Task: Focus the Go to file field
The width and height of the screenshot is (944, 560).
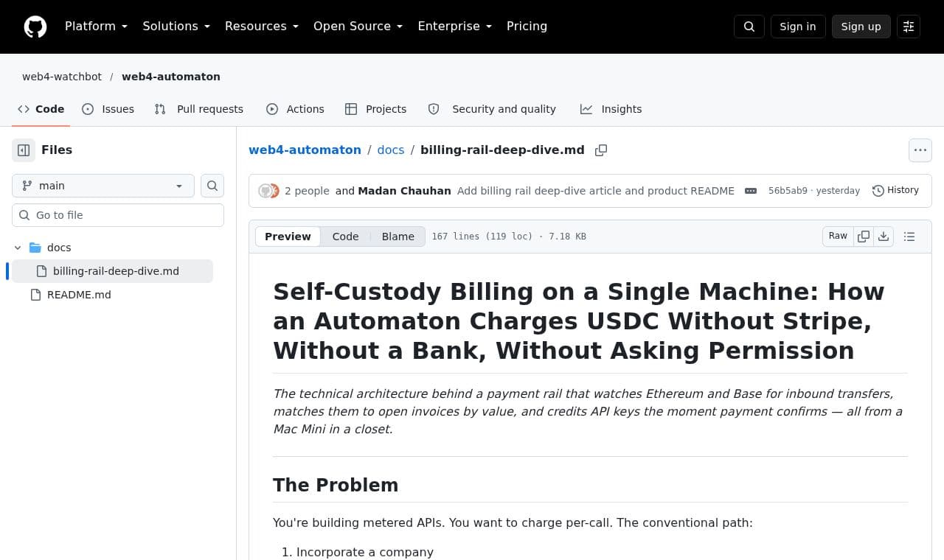Action: point(118,215)
